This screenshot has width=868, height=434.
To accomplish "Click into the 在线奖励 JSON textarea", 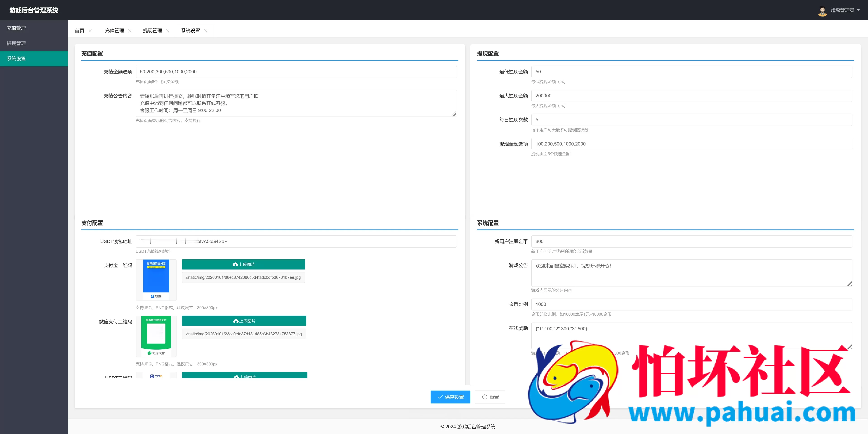I will tap(692, 336).
